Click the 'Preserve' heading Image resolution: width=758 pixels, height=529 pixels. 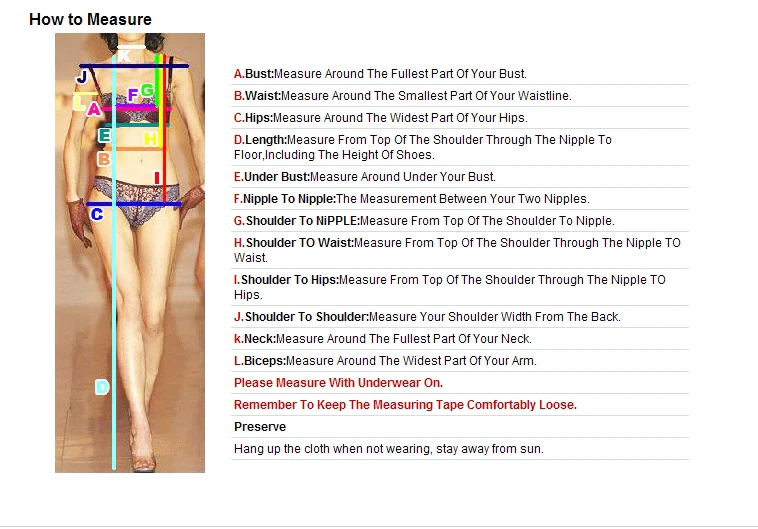point(260,427)
